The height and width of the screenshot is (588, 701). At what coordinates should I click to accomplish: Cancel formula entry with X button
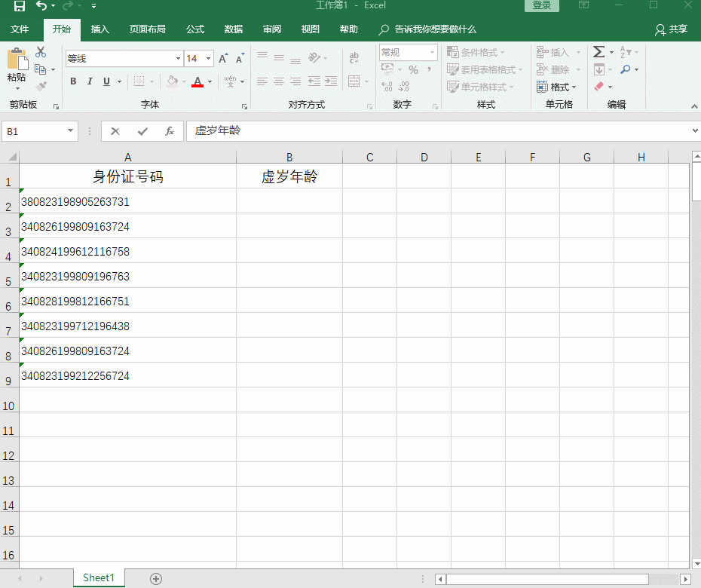coord(115,131)
